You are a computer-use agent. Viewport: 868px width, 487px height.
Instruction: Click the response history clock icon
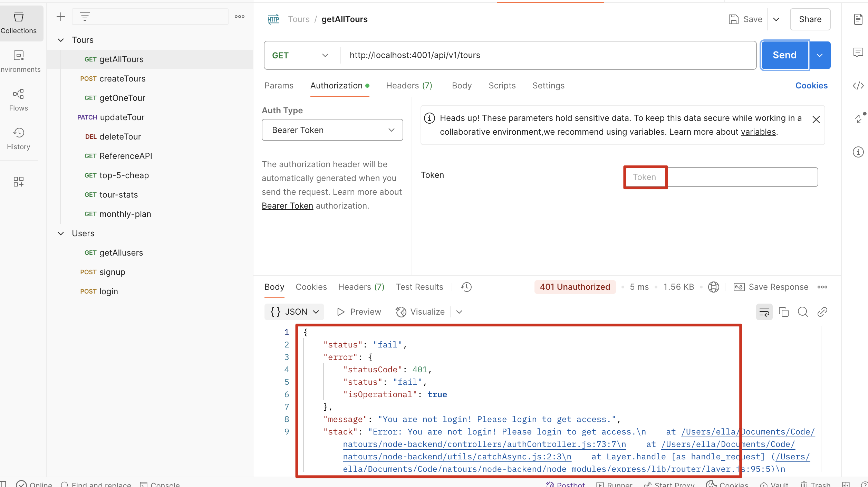[x=466, y=287]
